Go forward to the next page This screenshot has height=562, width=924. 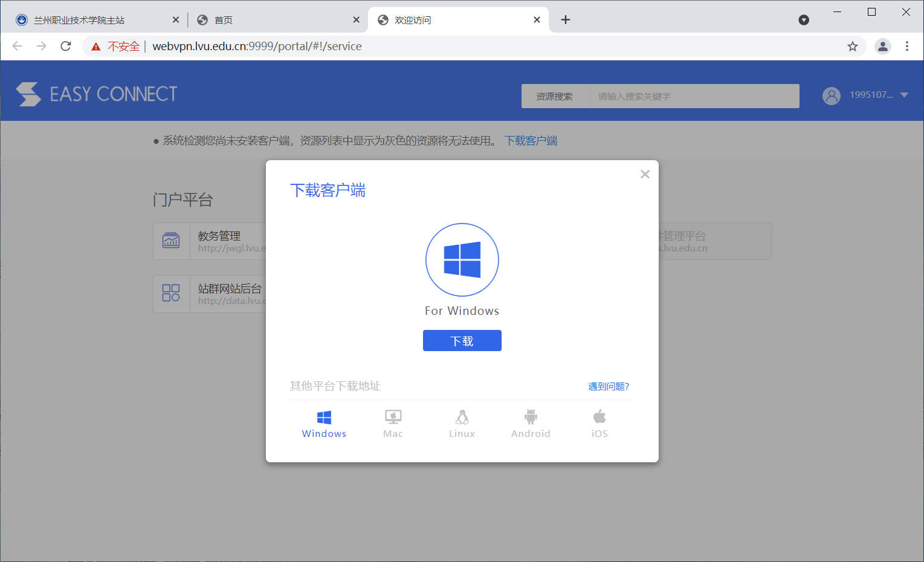(41, 47)
